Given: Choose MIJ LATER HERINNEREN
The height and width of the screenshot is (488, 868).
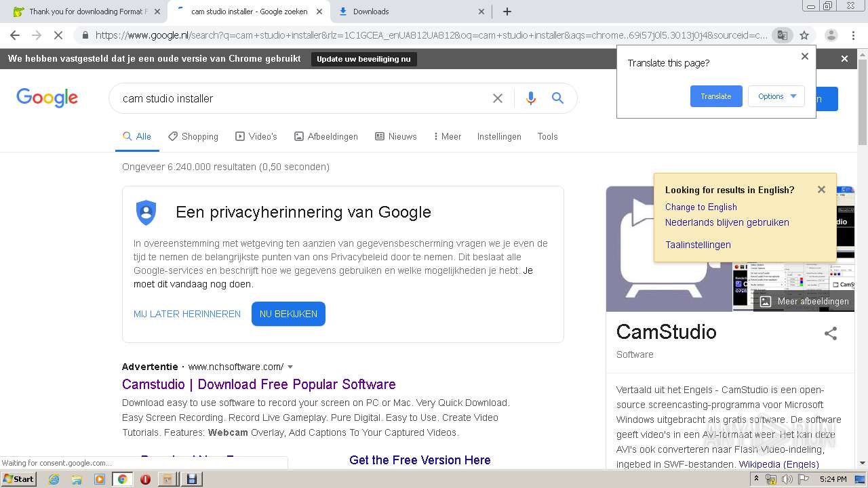Looking at the screenshot, I should [x=187, y=314].
